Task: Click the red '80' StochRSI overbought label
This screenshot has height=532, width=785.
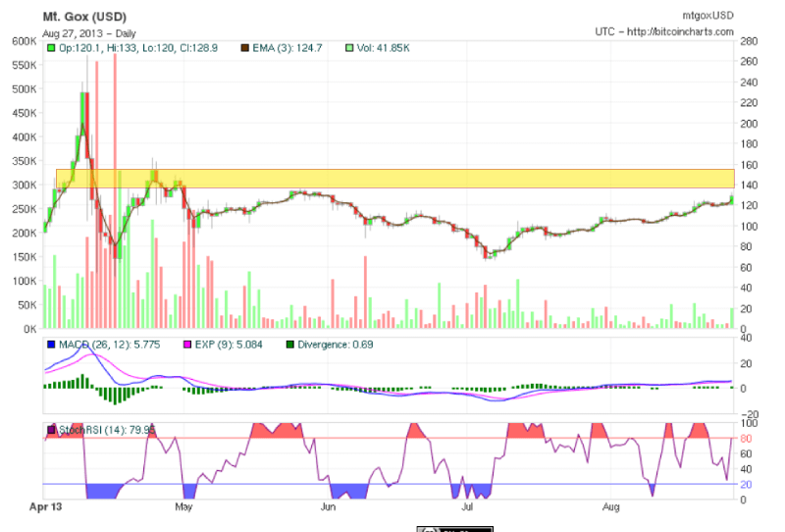Action: [746, 439]
